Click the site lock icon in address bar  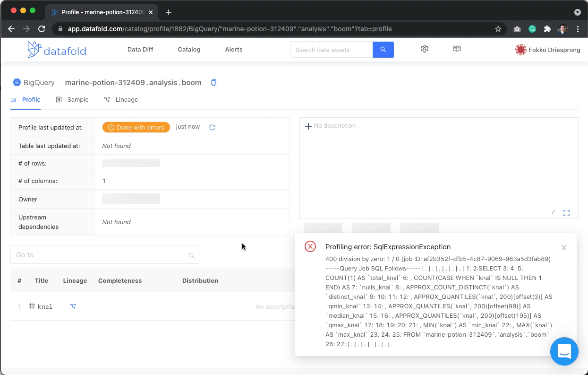click(60, 29)
